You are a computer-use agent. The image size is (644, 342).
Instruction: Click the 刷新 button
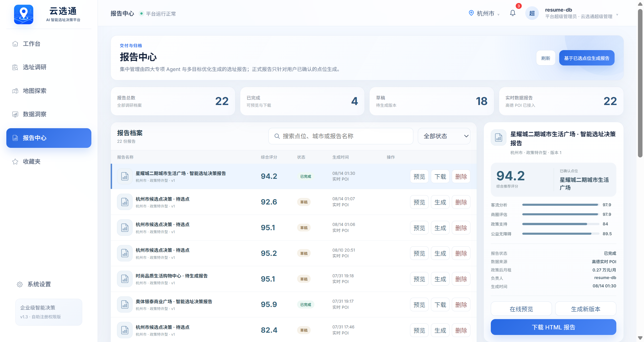click(x=546, y=58)
